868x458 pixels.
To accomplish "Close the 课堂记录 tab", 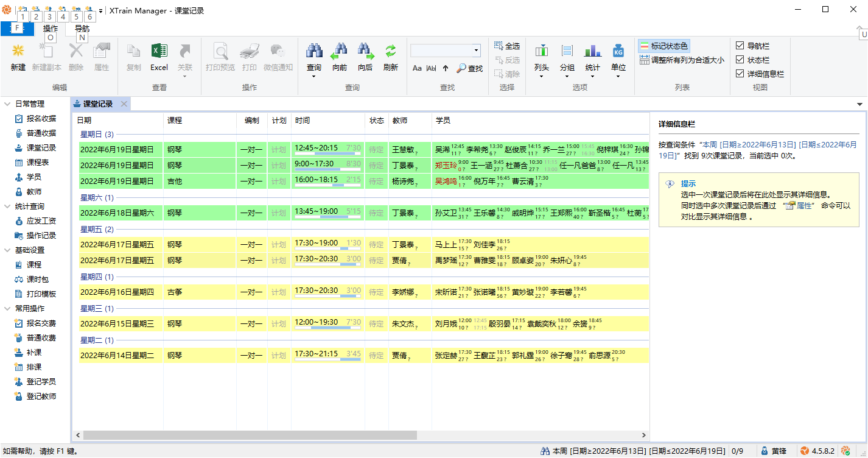I will (x=124, y=104).
